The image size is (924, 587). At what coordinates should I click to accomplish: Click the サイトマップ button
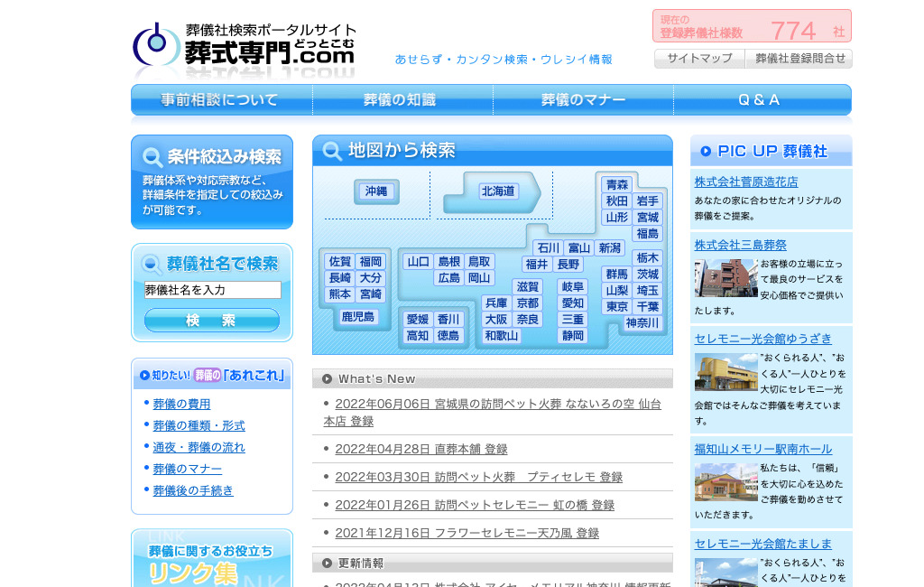pyautogui.click(x=699, y=59)
